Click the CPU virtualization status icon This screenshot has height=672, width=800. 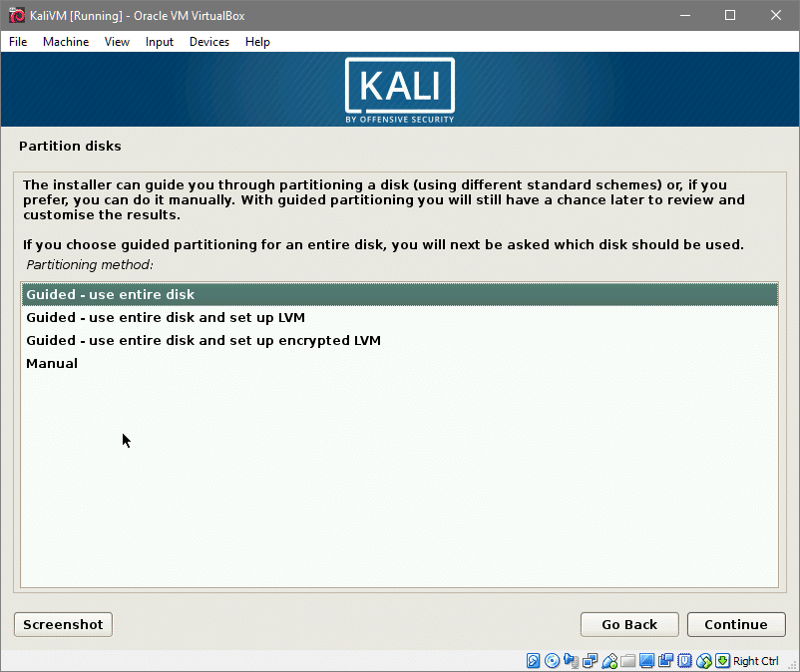pyautogui.click(x=684, y=661)
